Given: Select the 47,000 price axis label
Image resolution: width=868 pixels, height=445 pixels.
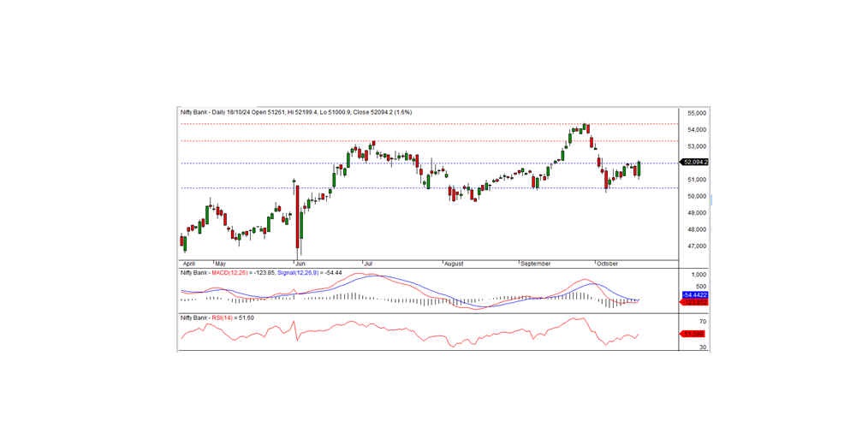Looking at the screenshot, I should point(697,246).
